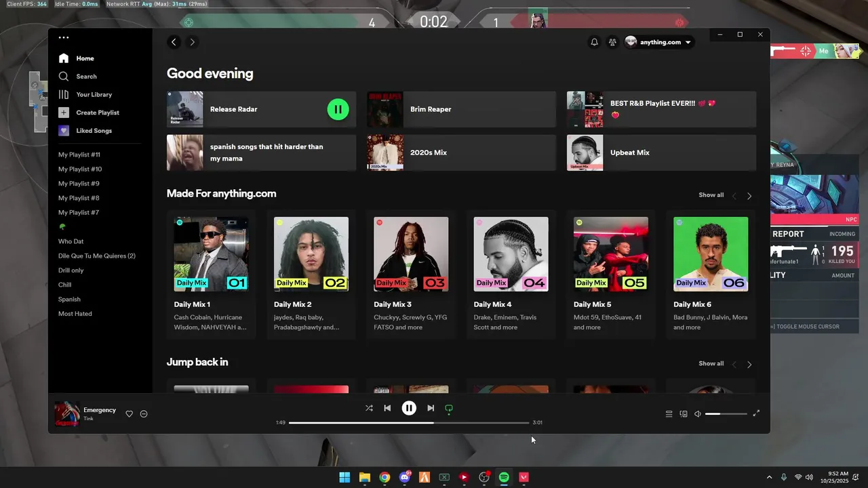
Task: Open File Explorer from the taskbar
Action: click(364, 477)
